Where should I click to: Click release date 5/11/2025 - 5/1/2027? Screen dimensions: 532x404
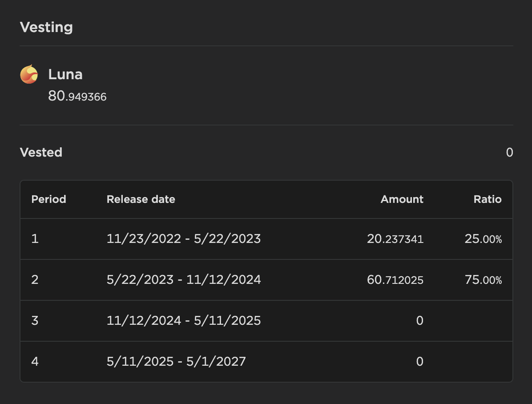pos(176,362)
